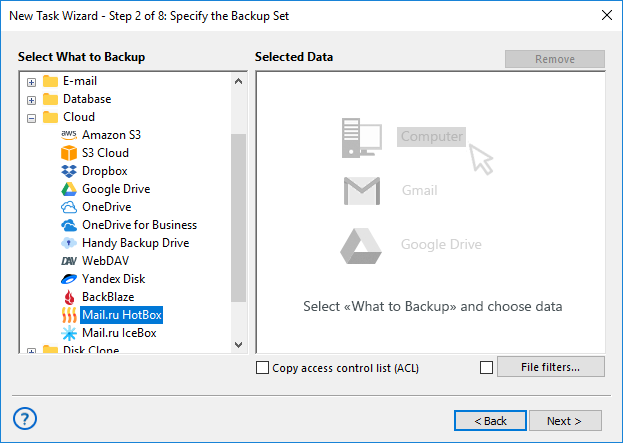Expand the Database tree node
This screenshot has width=623, height=443.
click(31, 100)
